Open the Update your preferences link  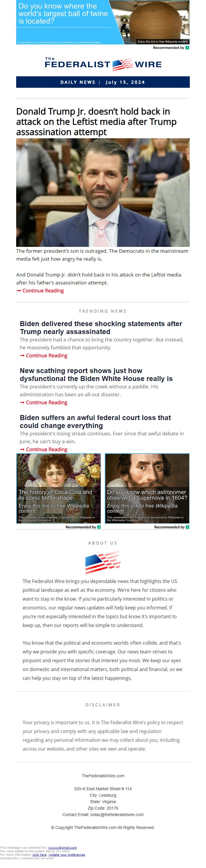(67, 854)
